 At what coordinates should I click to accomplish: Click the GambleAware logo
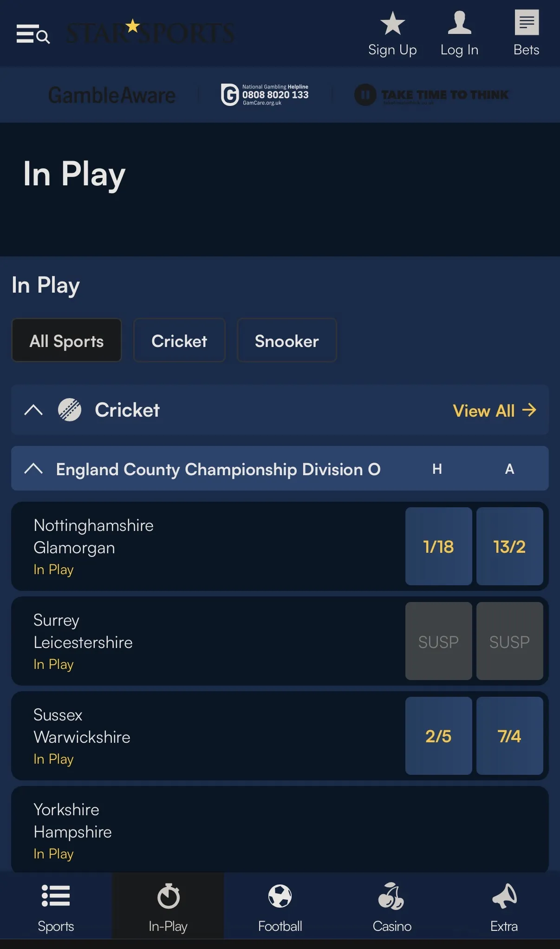[x=111, y=94]
